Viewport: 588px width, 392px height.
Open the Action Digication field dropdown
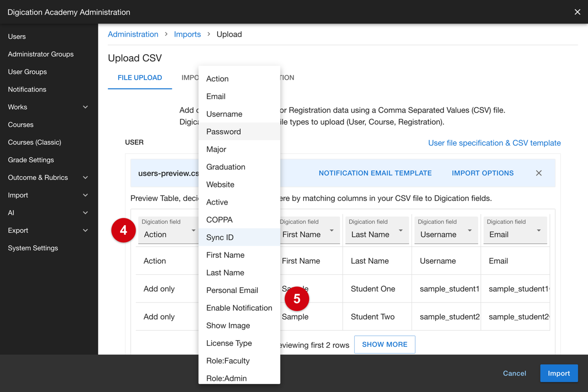click(168, 230)
